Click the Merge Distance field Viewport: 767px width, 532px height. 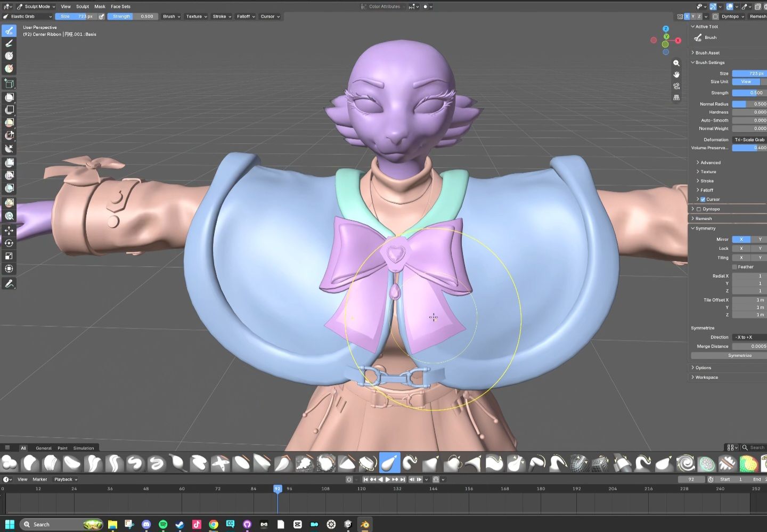[x=749, y=346]
